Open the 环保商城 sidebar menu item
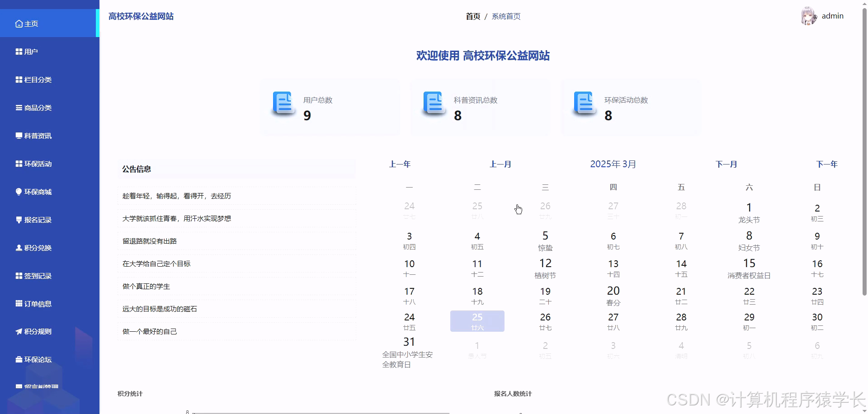The image size is (868, 414). point(50,192)
